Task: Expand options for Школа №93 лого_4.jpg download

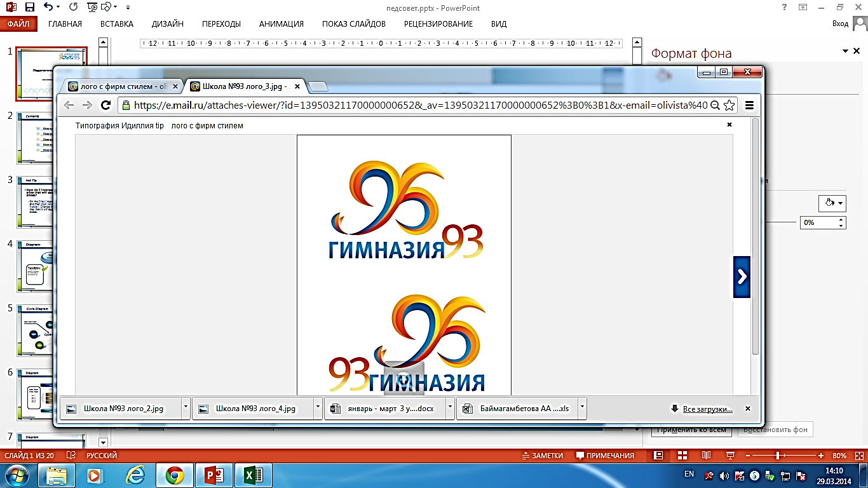Action: tap(318, 409)
